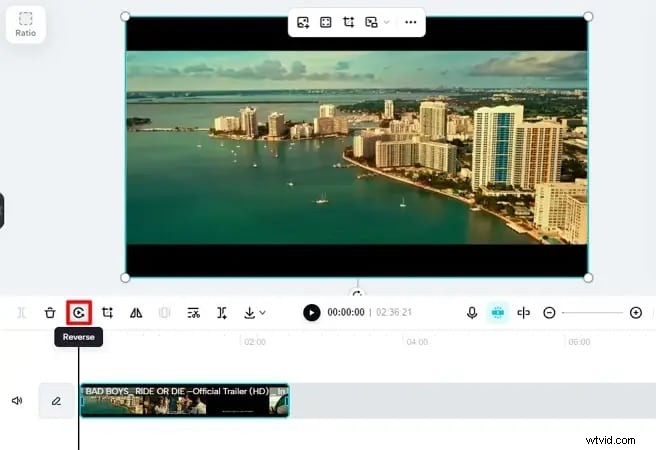
Task: Click the top-left resize handle of preview
Action: pyautogui.click(x=125, y=17)
